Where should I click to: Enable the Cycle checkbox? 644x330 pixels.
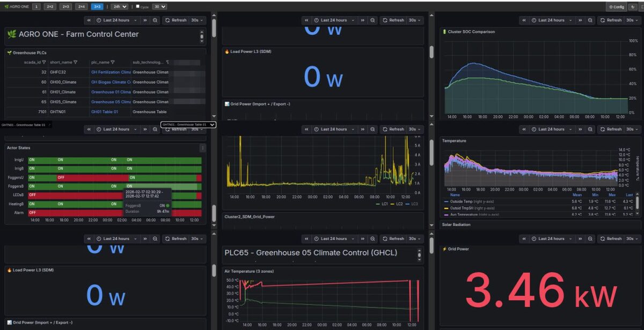[x=138, y=7]
